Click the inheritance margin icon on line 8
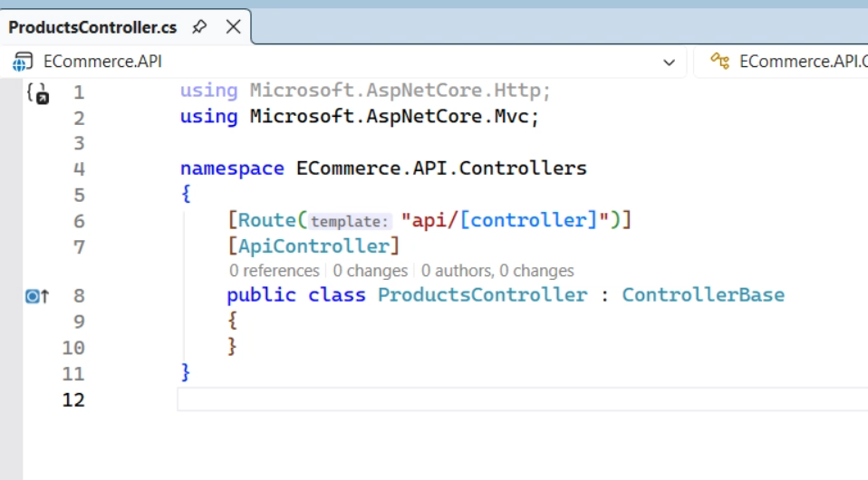Viewport: 868px width, 480px height. click(37, 296)
